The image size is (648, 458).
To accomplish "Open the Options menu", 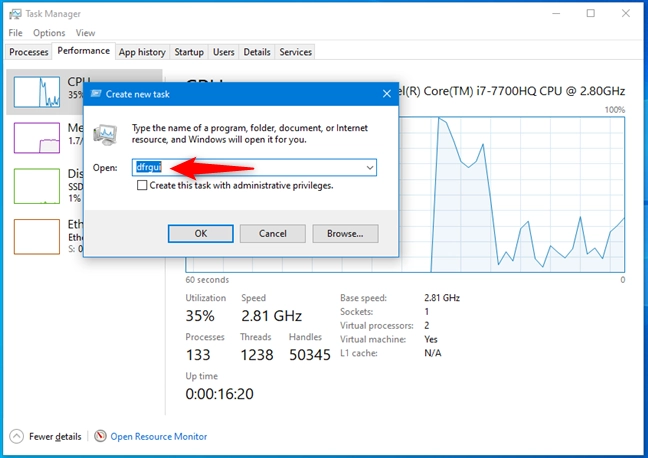I will [x=49, y=33].
